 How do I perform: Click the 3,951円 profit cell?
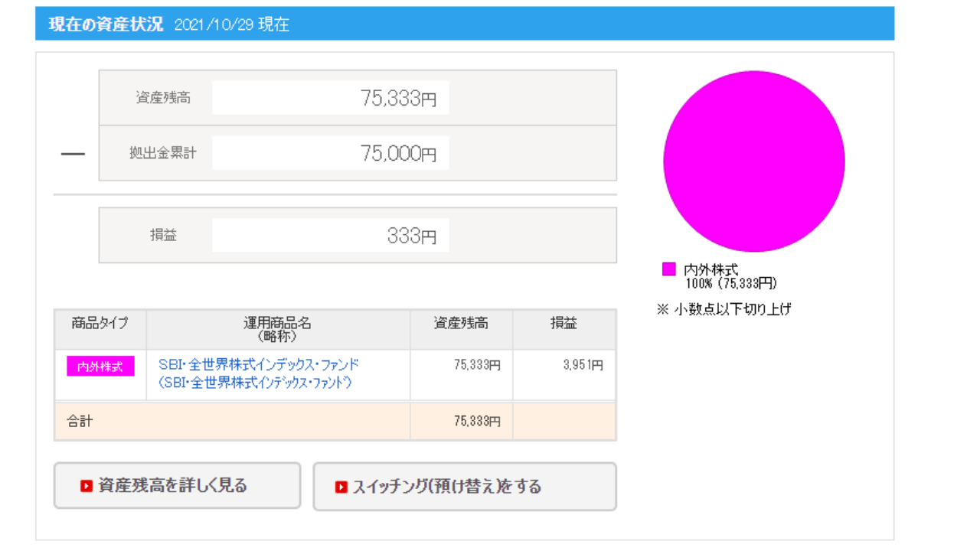point(564,375)
